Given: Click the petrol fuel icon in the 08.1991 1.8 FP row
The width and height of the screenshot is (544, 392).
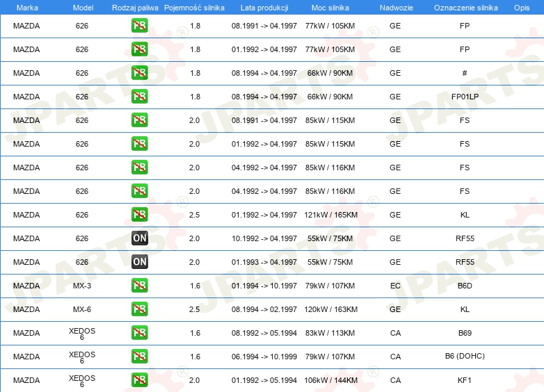Looking at the screenshot, I should click(x=139, y=25).
